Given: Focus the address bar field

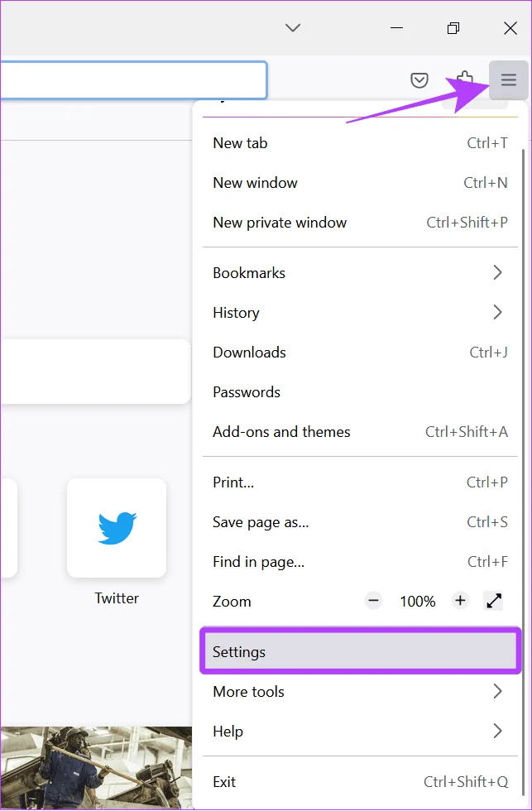Looking at the screenshot, I should pos(133,79).
